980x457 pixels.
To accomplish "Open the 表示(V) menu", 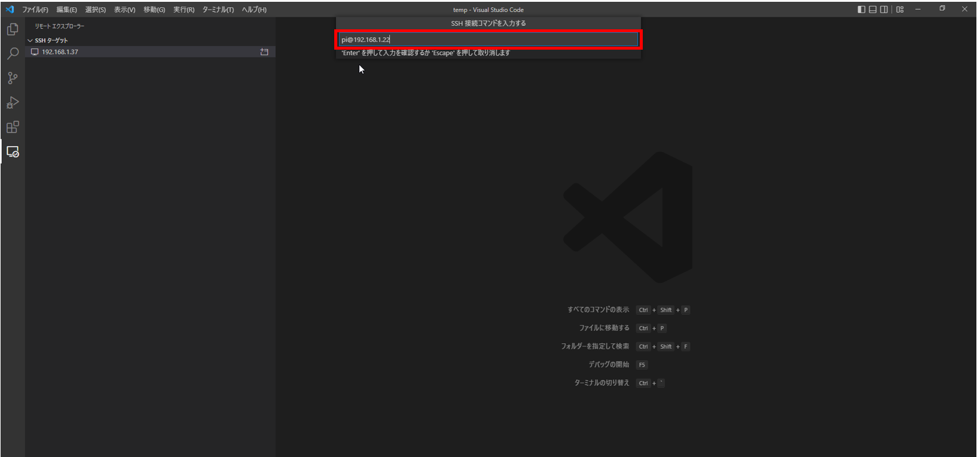I will [124, 10].
